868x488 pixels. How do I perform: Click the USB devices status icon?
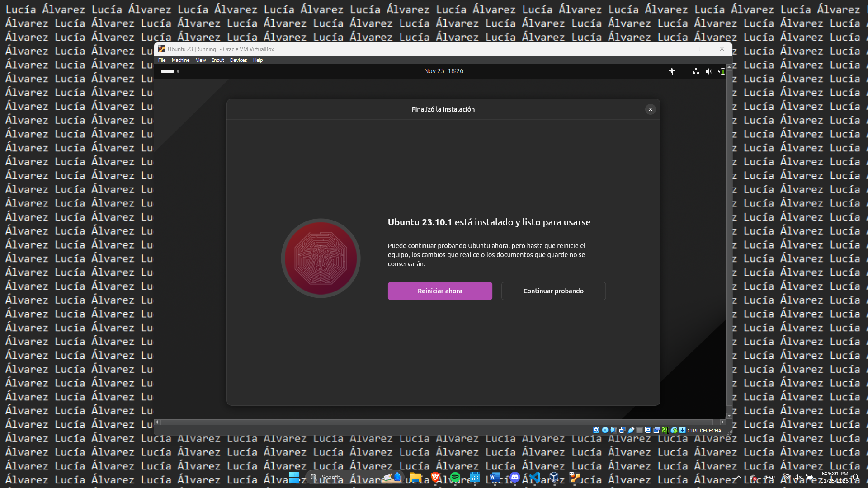tap(631, 430)
